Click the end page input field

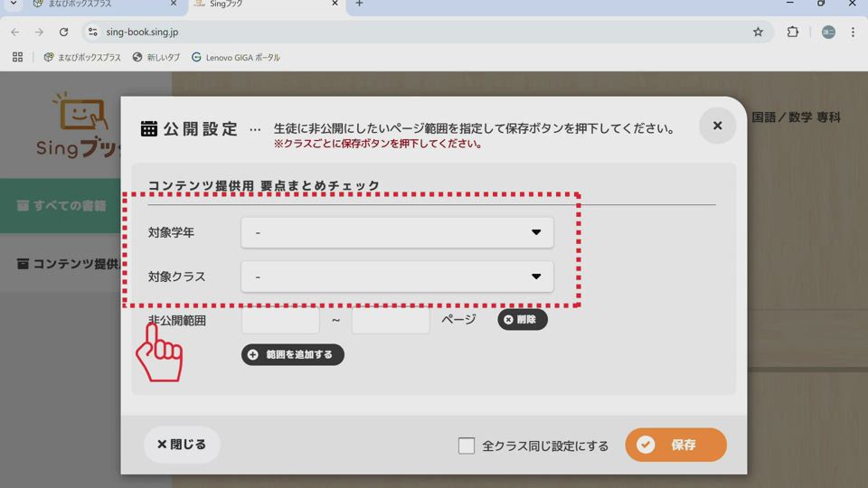tap(391, 320)
